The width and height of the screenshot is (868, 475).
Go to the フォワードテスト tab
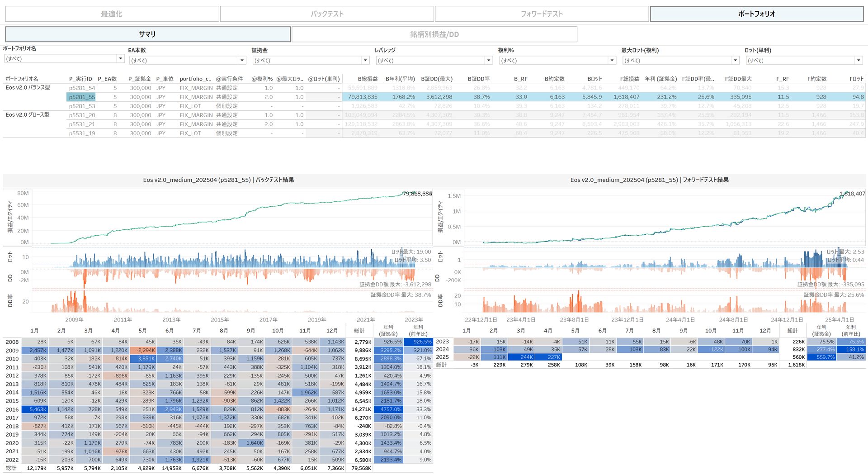point(542,14)
